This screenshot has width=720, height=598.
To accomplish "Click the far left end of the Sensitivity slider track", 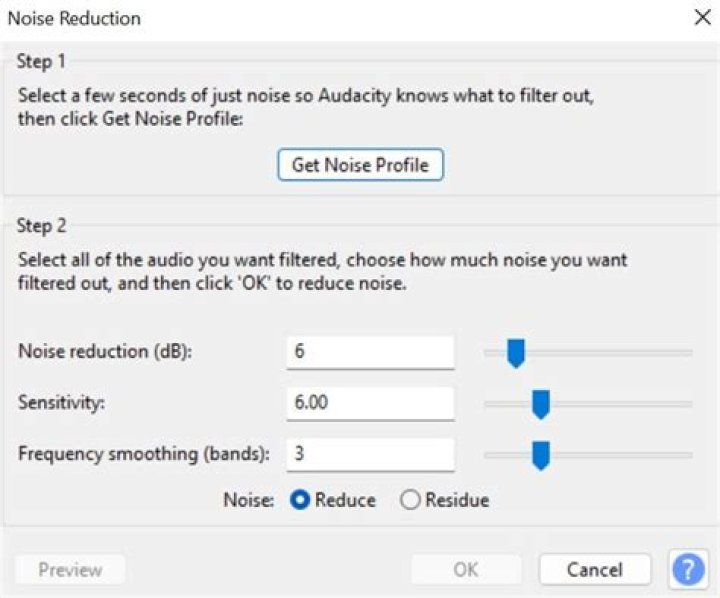I will 487,404.
